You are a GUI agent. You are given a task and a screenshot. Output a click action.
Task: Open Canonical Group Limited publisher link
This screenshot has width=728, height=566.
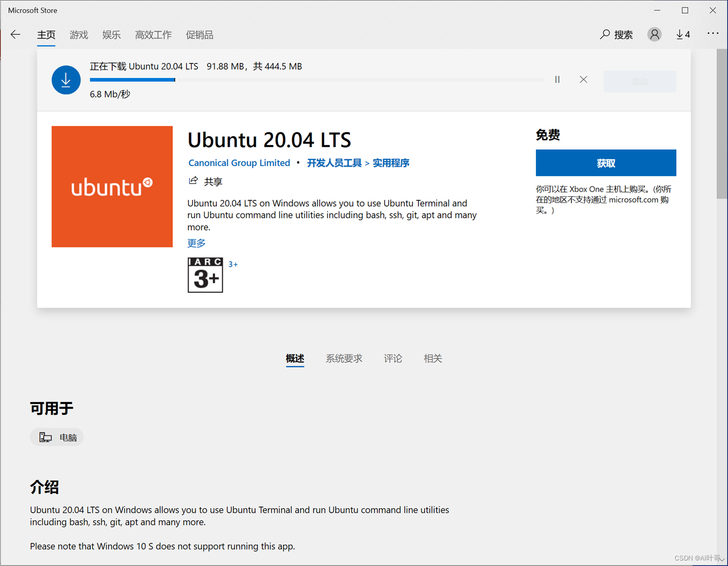point(239,163)
